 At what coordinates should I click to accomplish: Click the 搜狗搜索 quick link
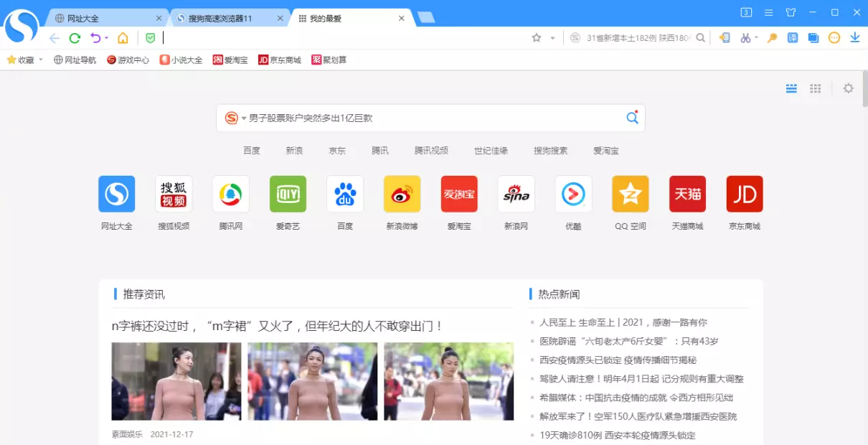[x=550, y=151]
